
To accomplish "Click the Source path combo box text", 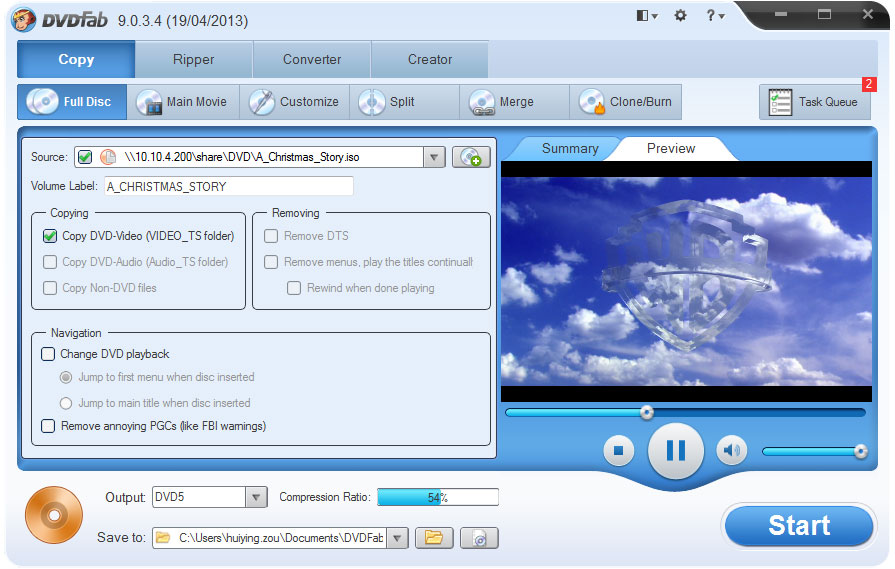I will 242,157.
